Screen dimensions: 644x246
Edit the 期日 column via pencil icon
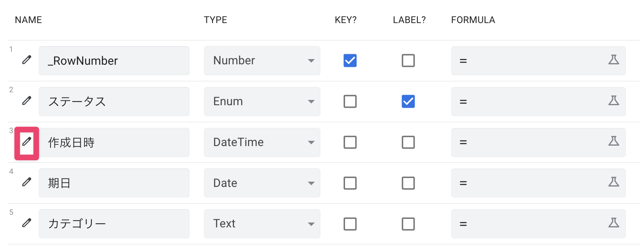point(27,182)
